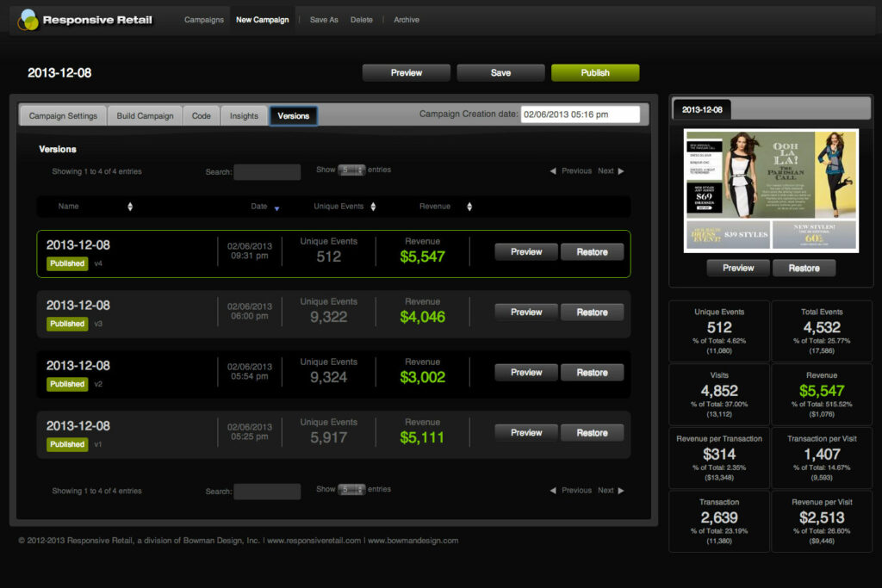The image size is (882, 588).
Task: Open the top Show entries dropdown
Action: (x=351, y=170)
